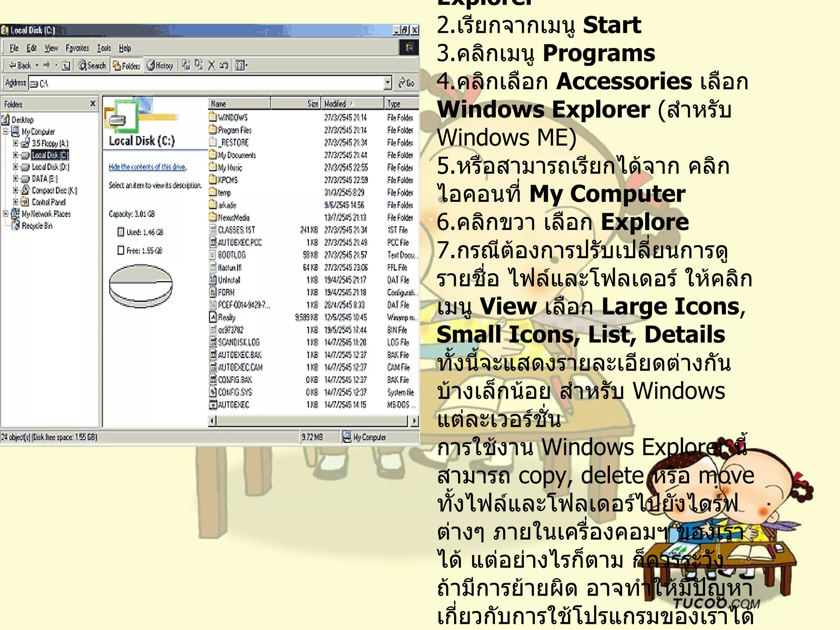Select the KPCMS folder icon
Viewport: 840px width, 630px height.
coord(213,180)
